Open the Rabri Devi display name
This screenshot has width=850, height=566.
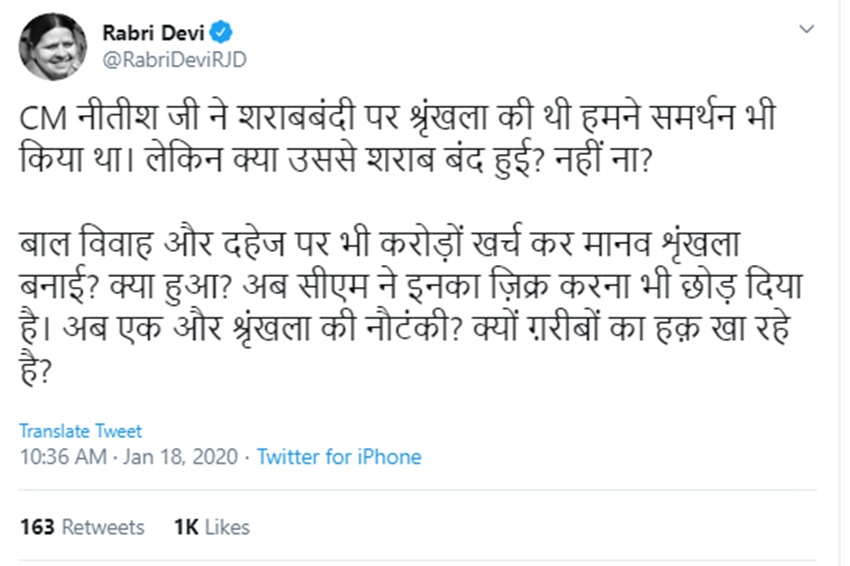[x=151, y=32]
